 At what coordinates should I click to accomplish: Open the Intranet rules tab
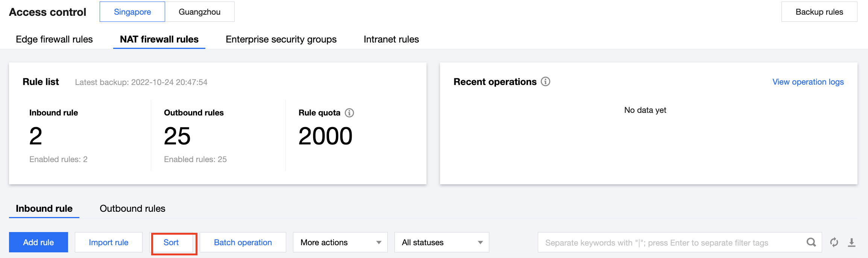[x=391, y=39]
